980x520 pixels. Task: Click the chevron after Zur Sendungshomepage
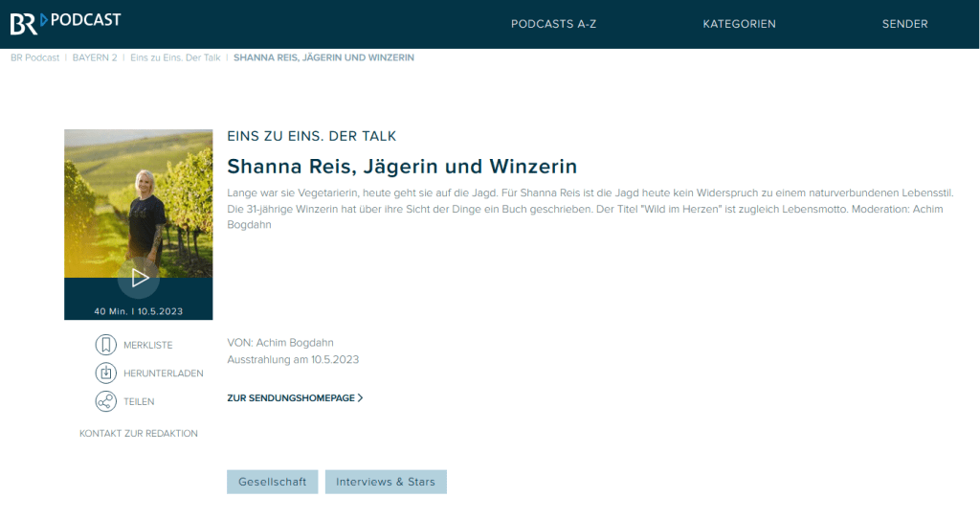[360, 397]
